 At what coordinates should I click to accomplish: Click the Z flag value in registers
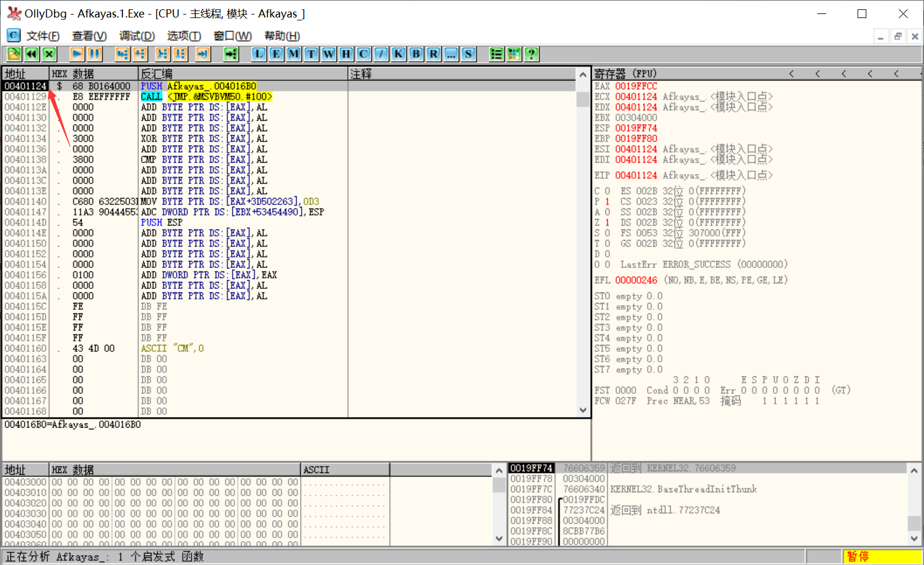(x=607, y=223)
